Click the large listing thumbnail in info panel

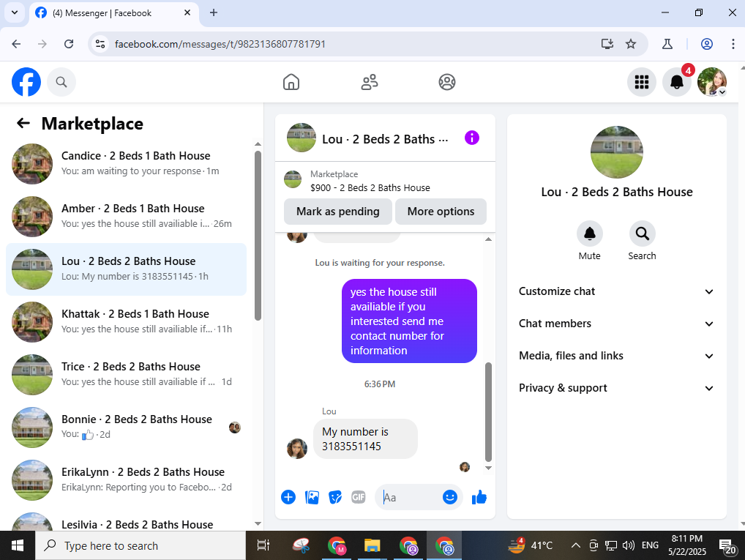click(x=616, y=152)
